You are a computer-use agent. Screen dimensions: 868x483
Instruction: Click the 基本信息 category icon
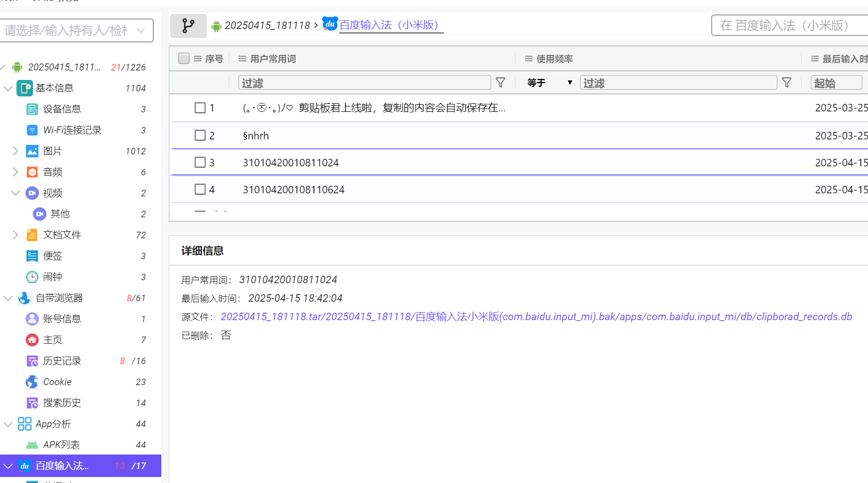(x=24, y=88)
